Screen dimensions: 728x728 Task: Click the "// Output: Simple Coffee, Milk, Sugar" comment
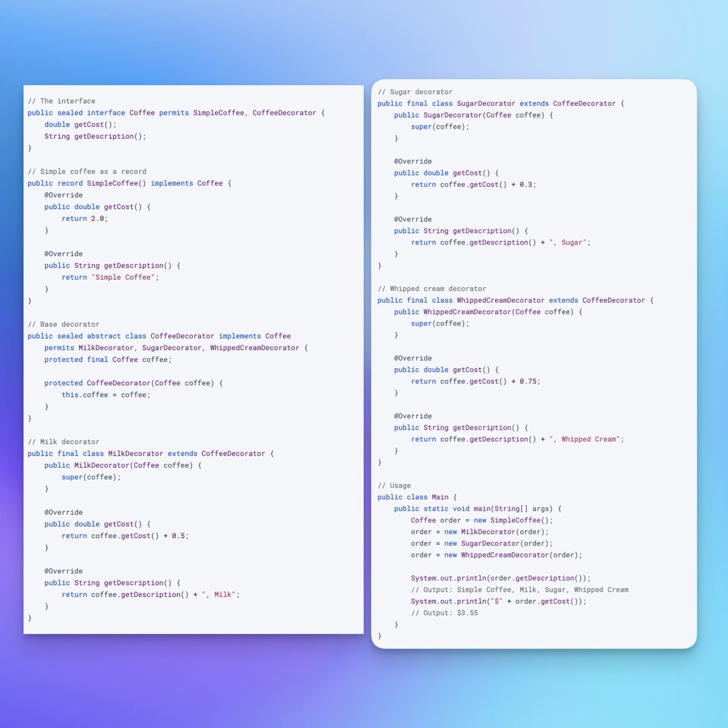[x=519, y=590]
